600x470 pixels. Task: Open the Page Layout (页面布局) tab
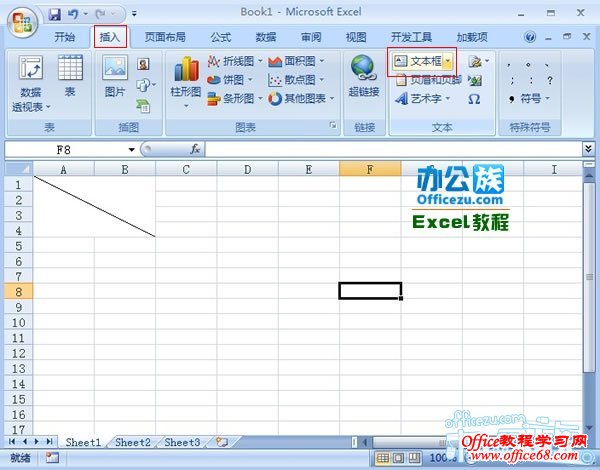(165, 37)
